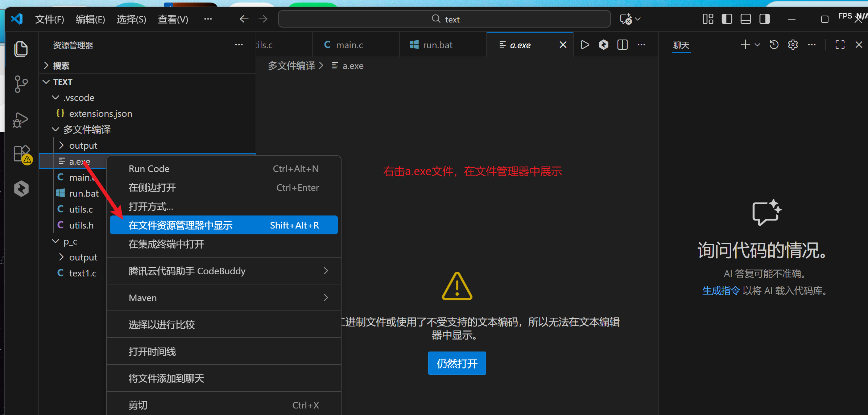This screenshot has height=415, width=868.
Task: Click the text search command box
Action: point(444,19)
